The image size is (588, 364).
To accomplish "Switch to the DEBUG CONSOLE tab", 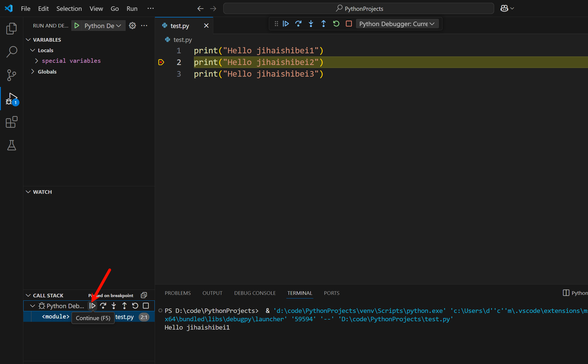I will pos(255,293).
